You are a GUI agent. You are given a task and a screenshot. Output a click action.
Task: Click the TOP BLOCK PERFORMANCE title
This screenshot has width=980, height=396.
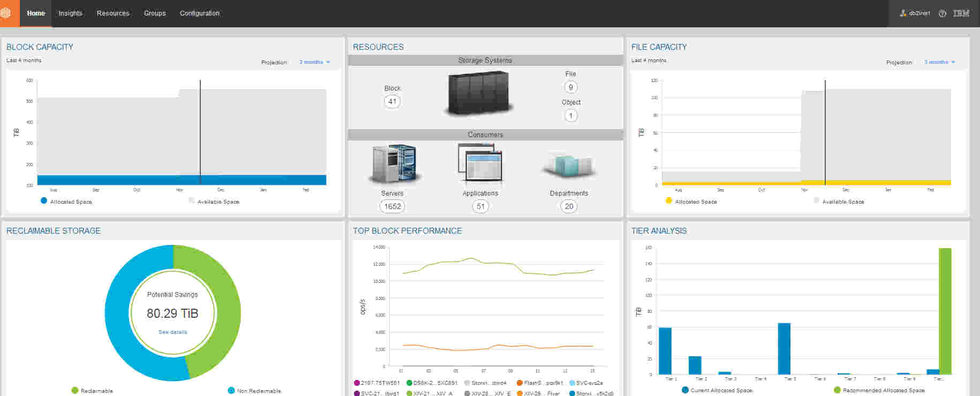(x=407, y=231)
